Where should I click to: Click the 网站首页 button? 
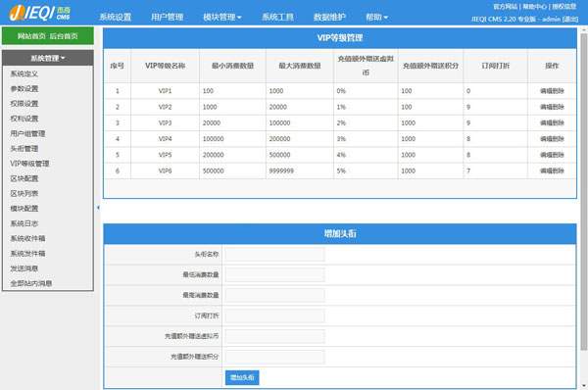pos(31,36)
